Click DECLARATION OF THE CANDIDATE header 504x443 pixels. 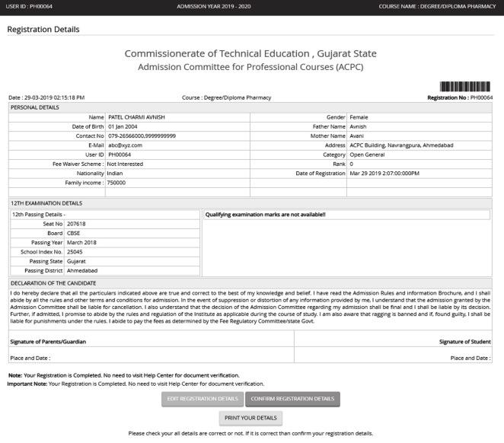(x=250, y=283)
